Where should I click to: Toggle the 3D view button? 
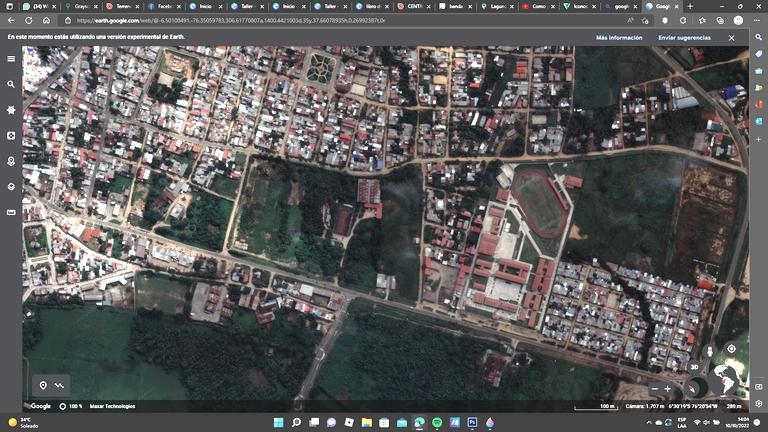(x=694, y=367)
